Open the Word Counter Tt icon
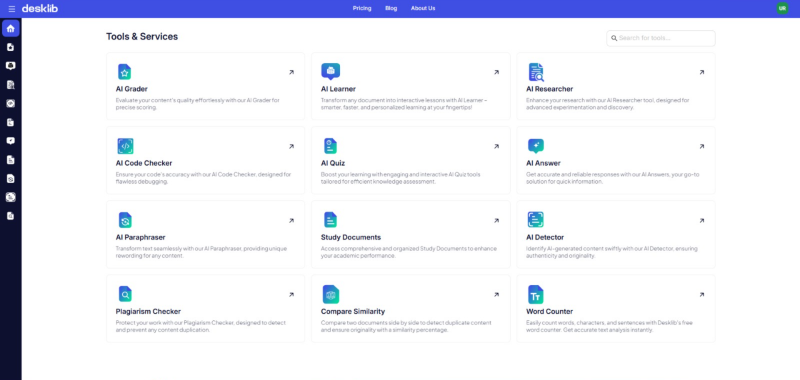The width and height of the screenshot is (800, 380). 536,295
